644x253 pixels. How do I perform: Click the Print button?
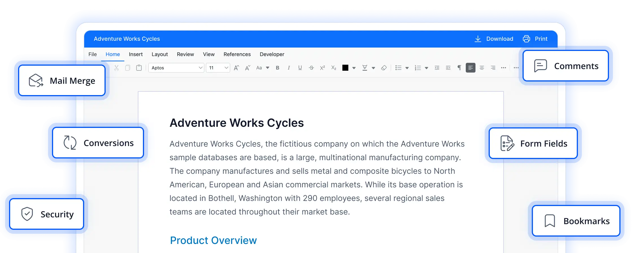(x=535, y=39)
